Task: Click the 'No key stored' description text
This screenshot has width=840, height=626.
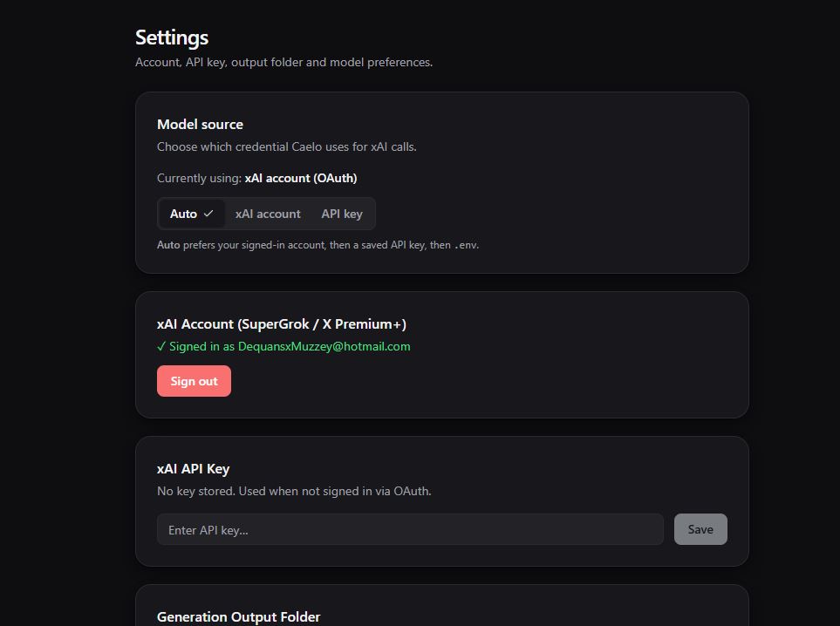Action: click(x=294, y=491)
